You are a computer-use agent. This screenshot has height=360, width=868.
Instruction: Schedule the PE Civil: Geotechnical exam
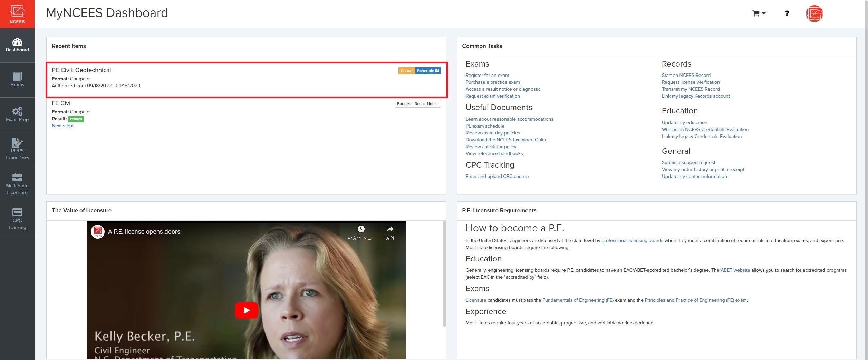coord(428,71)
